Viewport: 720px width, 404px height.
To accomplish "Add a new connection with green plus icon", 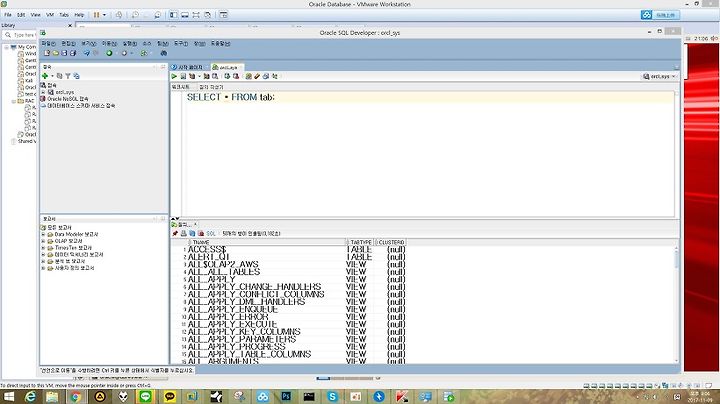I will [45, 76].
